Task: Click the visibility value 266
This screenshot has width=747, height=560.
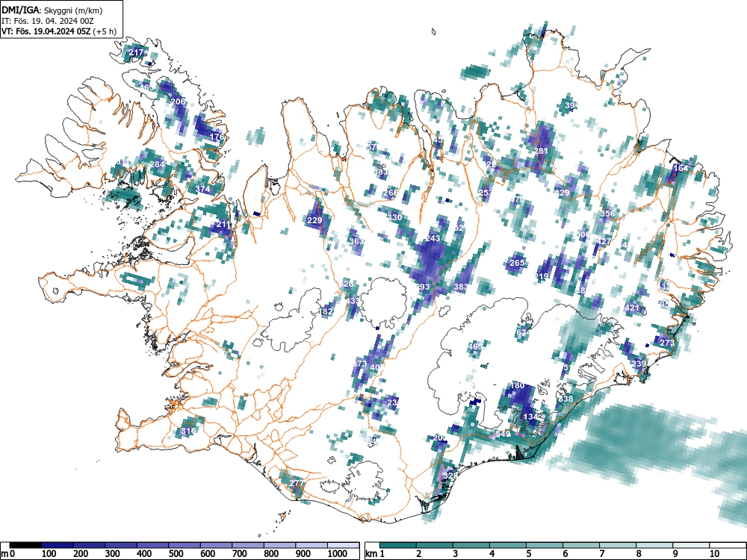Action: (391, 193)
